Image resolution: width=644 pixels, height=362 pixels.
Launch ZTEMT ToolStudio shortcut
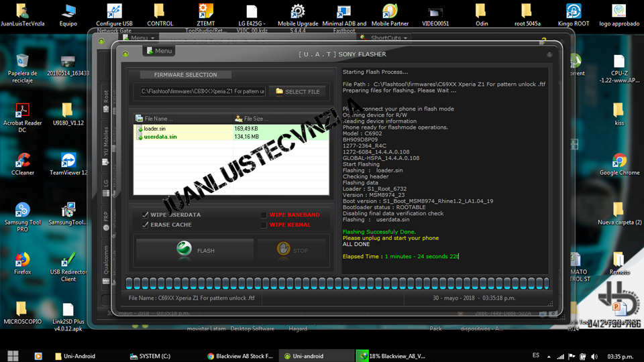click(206, 18)
